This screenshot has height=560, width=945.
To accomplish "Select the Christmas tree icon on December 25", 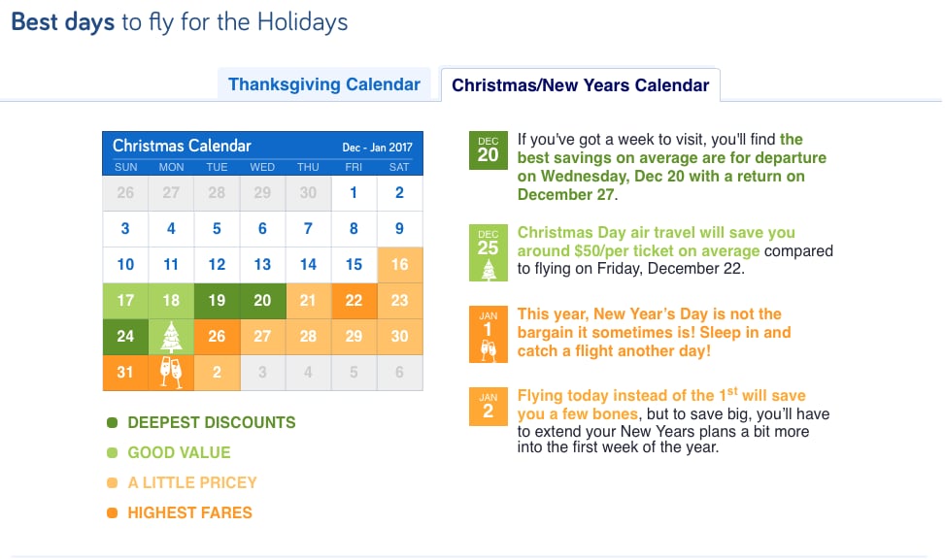I will pos(171,337).
